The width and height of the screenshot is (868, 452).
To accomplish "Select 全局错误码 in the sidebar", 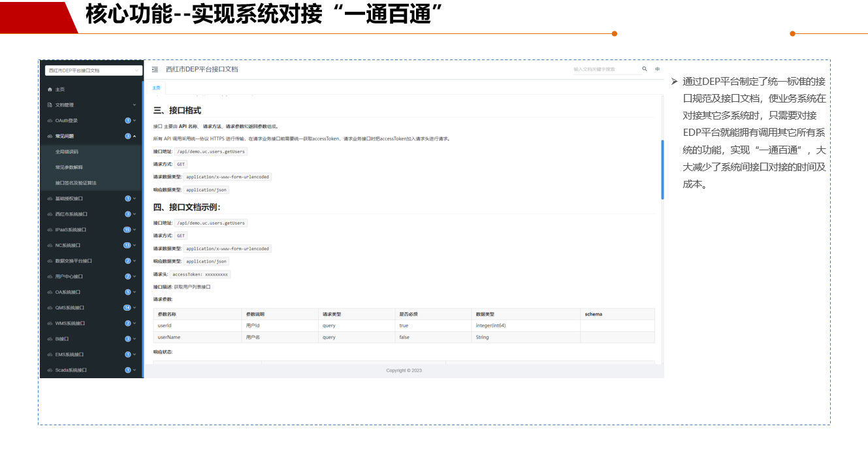I will pyautogui.click(x=67, y=152).
